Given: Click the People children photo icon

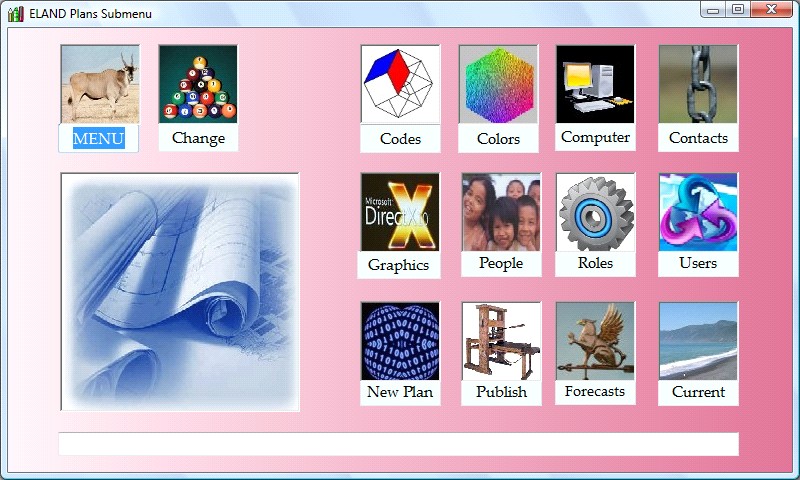Looking at the screenshot, I should coord(500,212).
